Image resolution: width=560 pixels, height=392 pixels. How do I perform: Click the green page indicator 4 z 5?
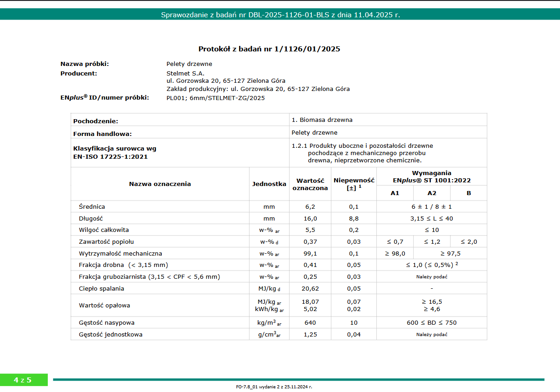click(23, 380)
